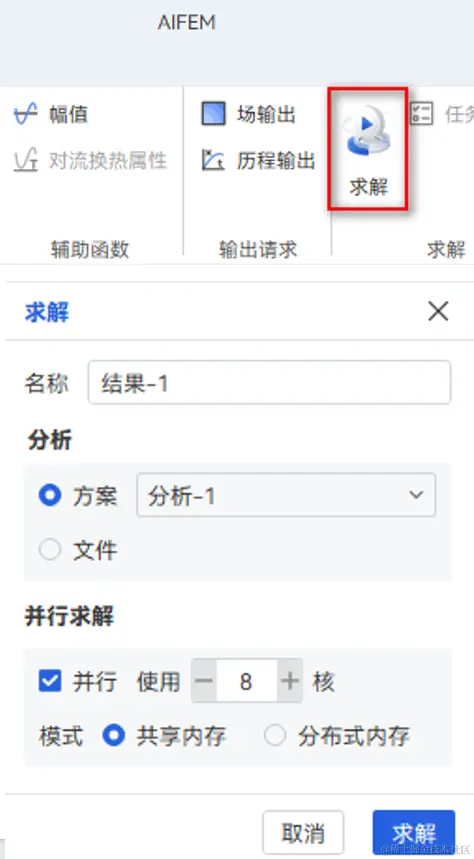Image resolution: width=474 pixels, height=859 pixels.
Task: Select the 方案 radio option
Action: 50,496
